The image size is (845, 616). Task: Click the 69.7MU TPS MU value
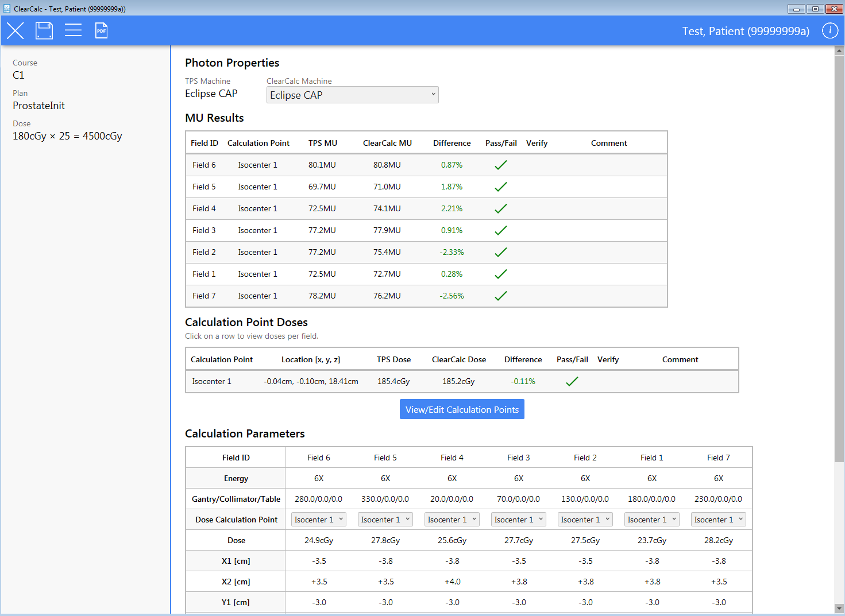coord(322,187)
